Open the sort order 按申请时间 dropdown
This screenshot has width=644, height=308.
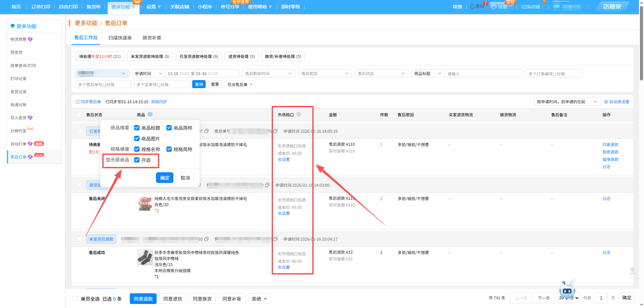click(x=567, y=102)
